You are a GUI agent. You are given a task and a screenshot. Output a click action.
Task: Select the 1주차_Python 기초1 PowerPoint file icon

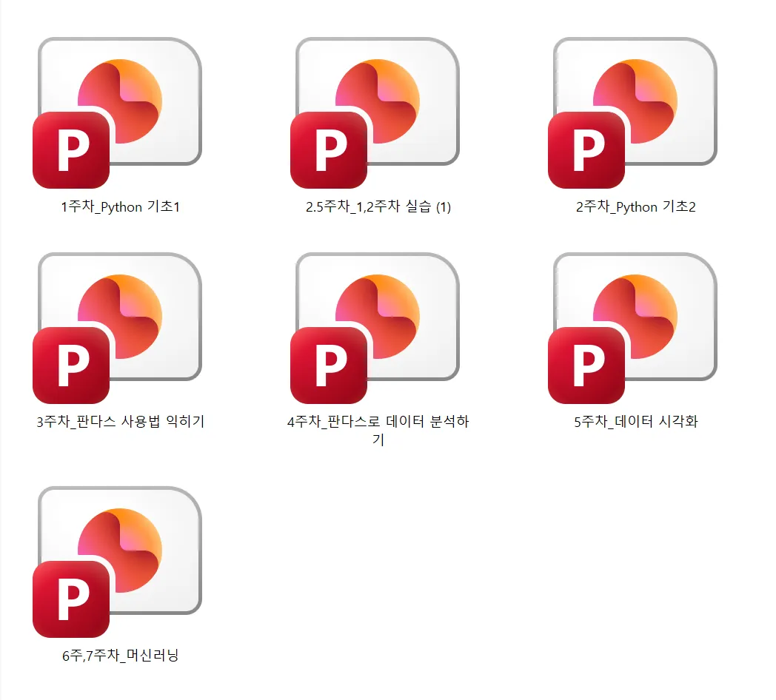click(x=118, y=112)
